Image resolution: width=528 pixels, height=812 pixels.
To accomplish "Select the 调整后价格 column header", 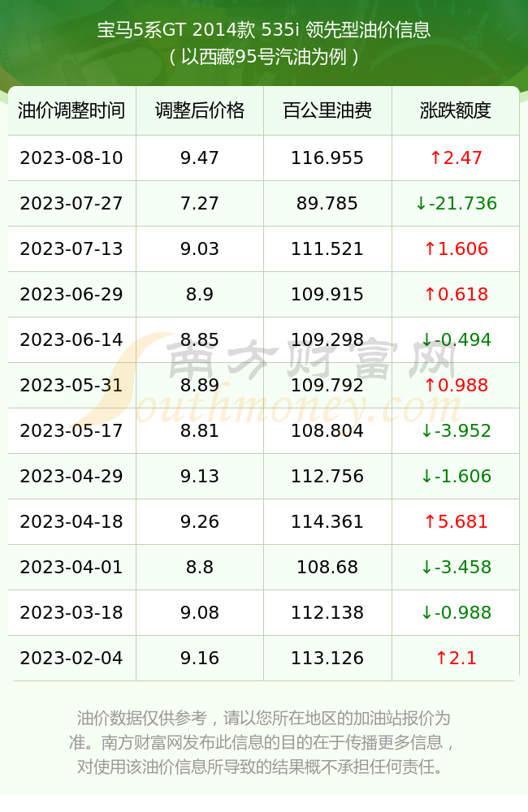I will tap(200, 110).
